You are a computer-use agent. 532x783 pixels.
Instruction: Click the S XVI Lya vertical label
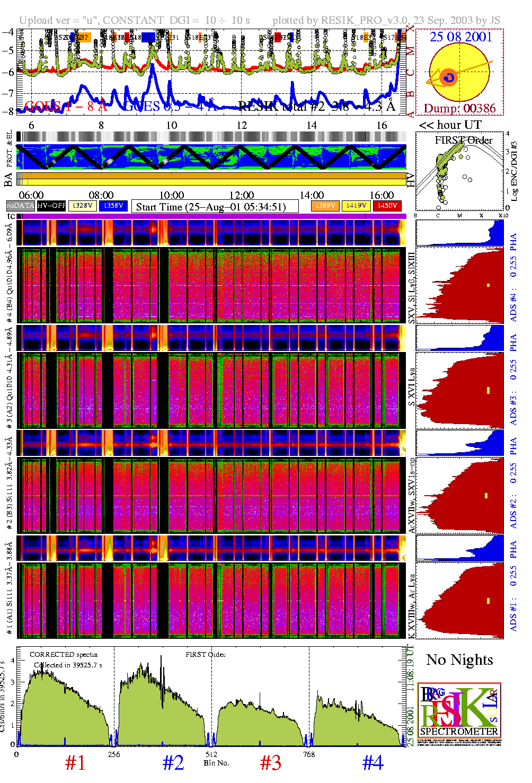[412, 388]
